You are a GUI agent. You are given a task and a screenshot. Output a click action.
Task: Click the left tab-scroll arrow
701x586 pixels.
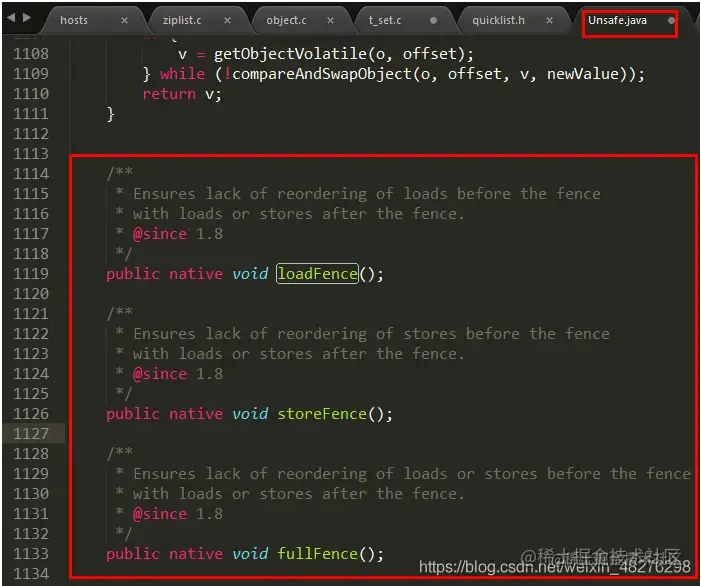tap(11, 18)
